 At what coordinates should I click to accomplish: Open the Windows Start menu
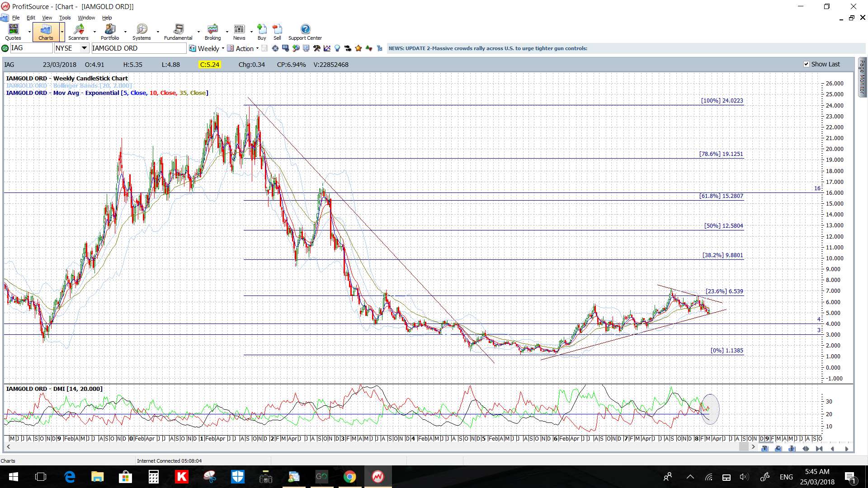pos(13,477)
